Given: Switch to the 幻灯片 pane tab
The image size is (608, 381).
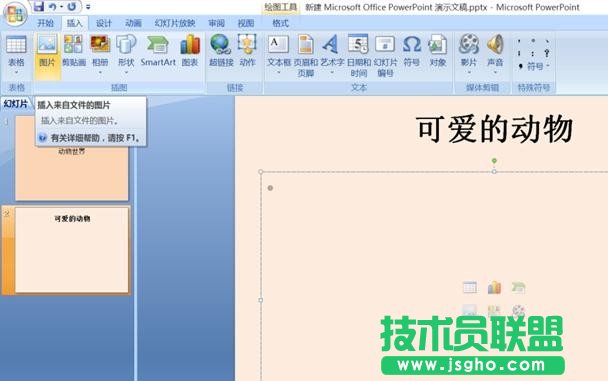Looking at the screenshot, I should (x=16, y=103).
